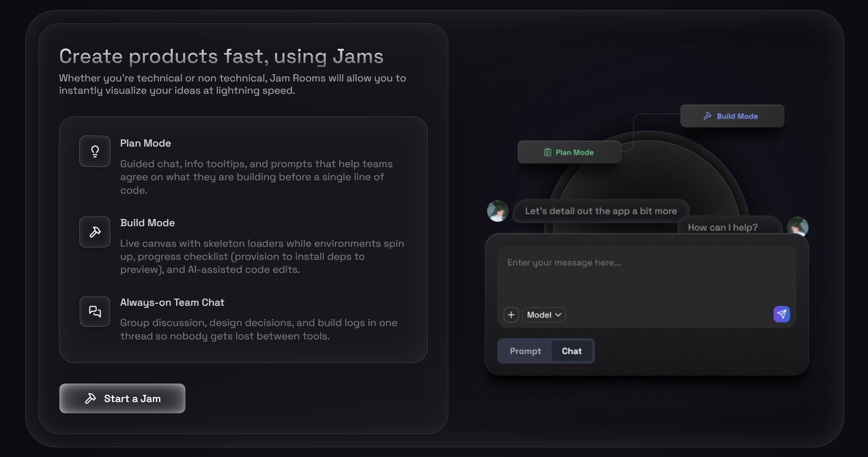The width and height of the screenshot is (868, 457).
Task: Switch to the Prompt tab
Action: pyautogui.click(x=525, y=351)
